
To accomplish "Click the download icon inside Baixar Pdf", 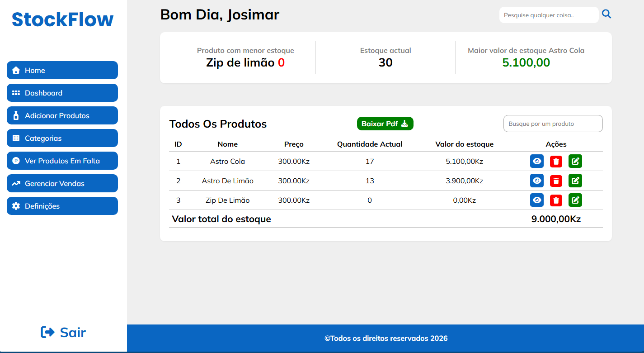I will tap(405, 123).
